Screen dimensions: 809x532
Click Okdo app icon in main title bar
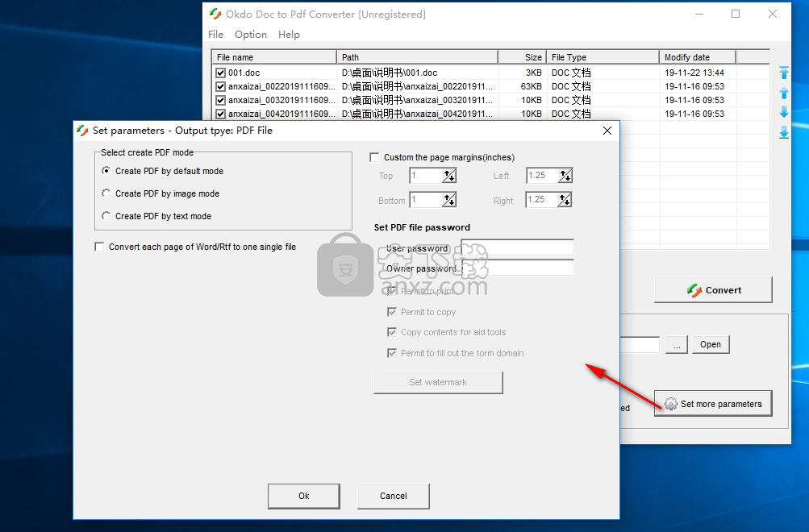pos(215,15)
